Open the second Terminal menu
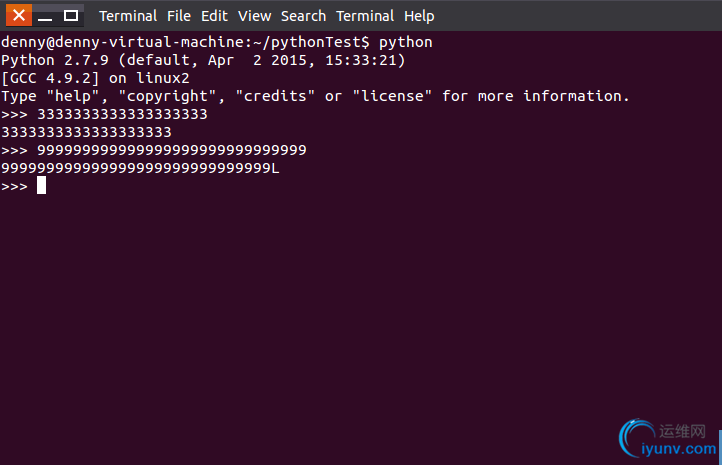The image size is (722, 465). [365, 16]
